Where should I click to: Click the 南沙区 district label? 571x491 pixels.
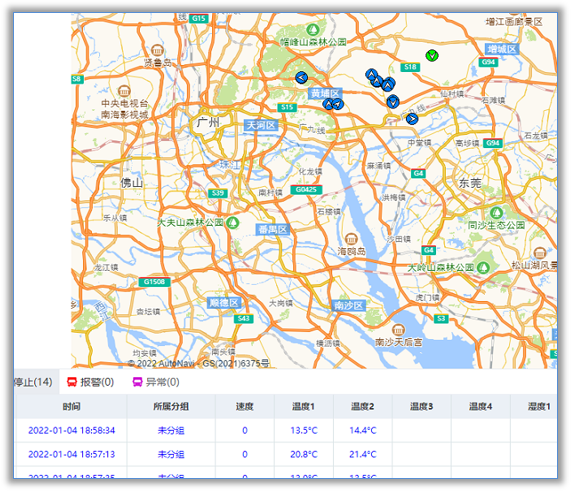[348, 306]
